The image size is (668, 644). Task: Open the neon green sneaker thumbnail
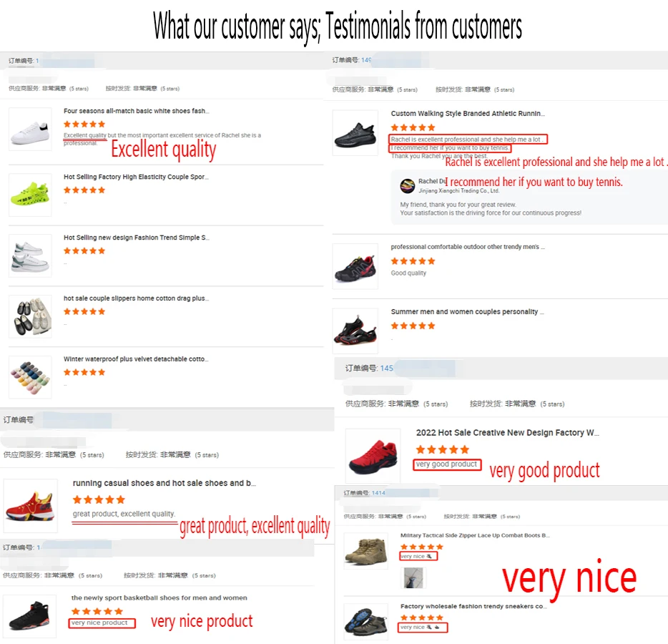tap(30, 195)
